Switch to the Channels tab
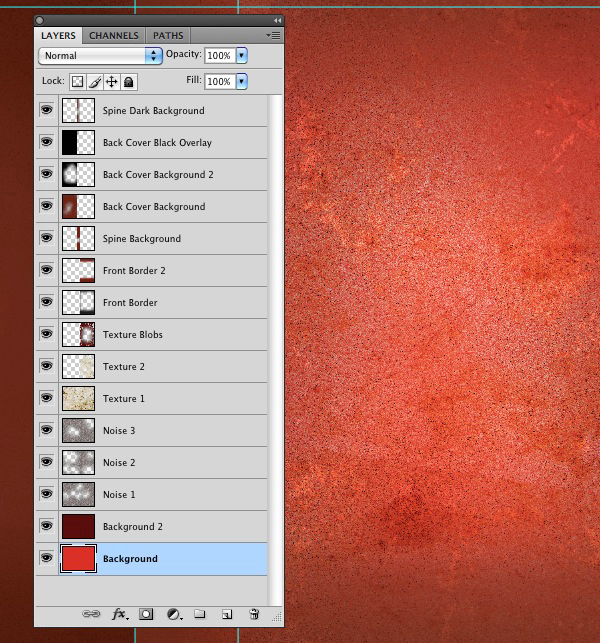 click(x=114, y=36)
